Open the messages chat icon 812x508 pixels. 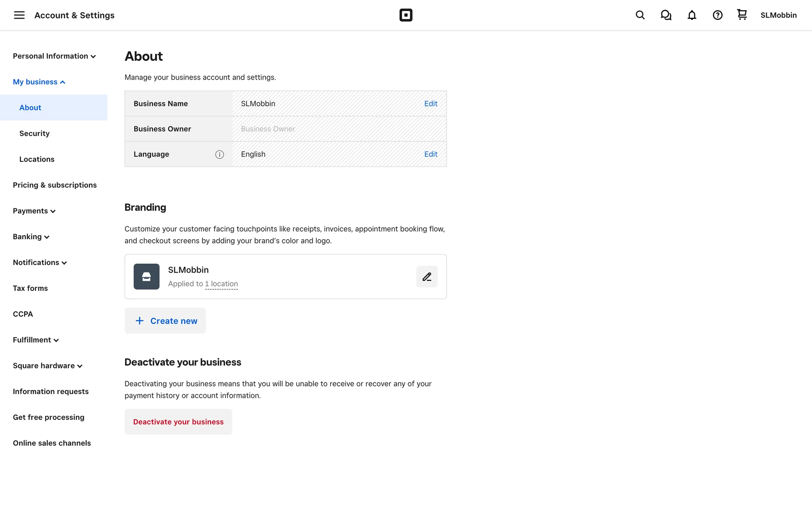(666, 15)
